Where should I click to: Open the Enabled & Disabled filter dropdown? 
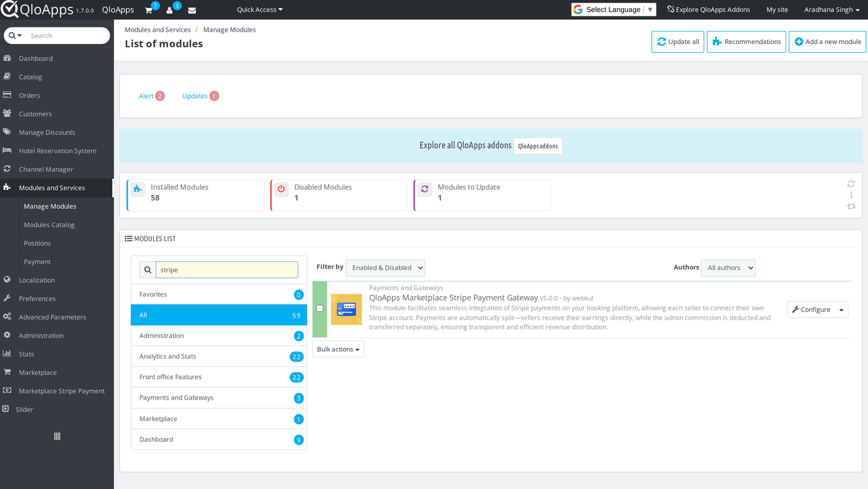[x=385, y=267]
